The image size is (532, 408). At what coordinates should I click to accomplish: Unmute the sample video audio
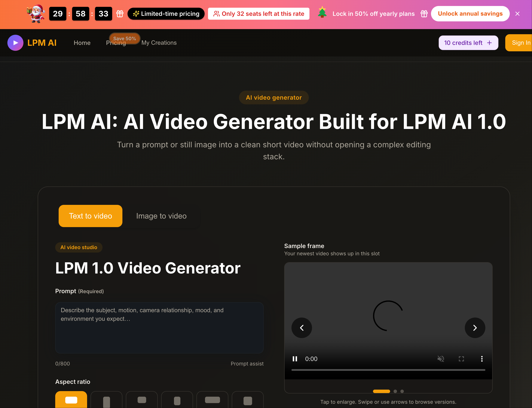coord(441,359)
